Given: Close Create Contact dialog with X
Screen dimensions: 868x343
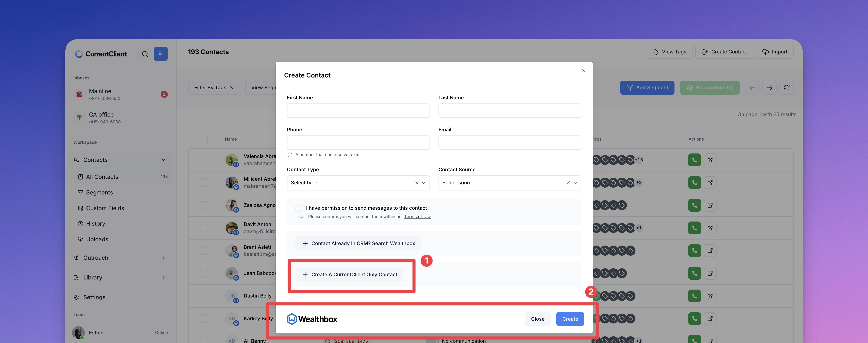Looking at the screenshot, I should pyautogui.click(x=583, y=71).
